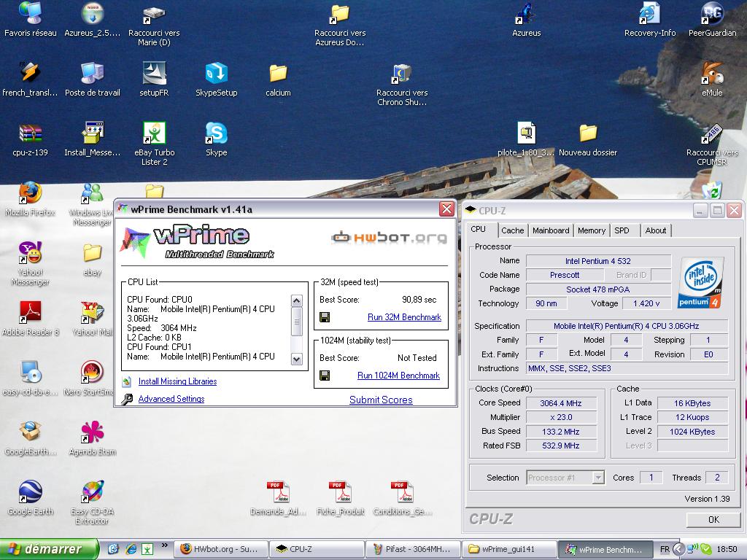
Task: Open Install Missing Libraries link
Action: [x=177, y=381]
